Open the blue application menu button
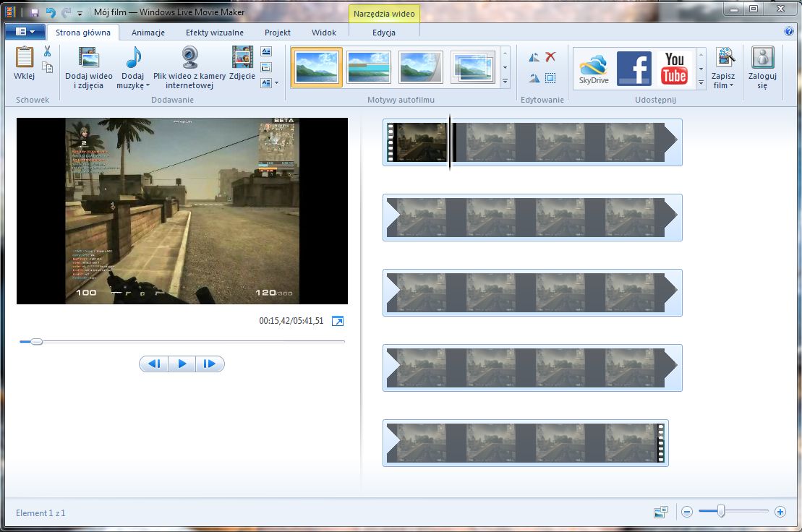 coord(25,32)
